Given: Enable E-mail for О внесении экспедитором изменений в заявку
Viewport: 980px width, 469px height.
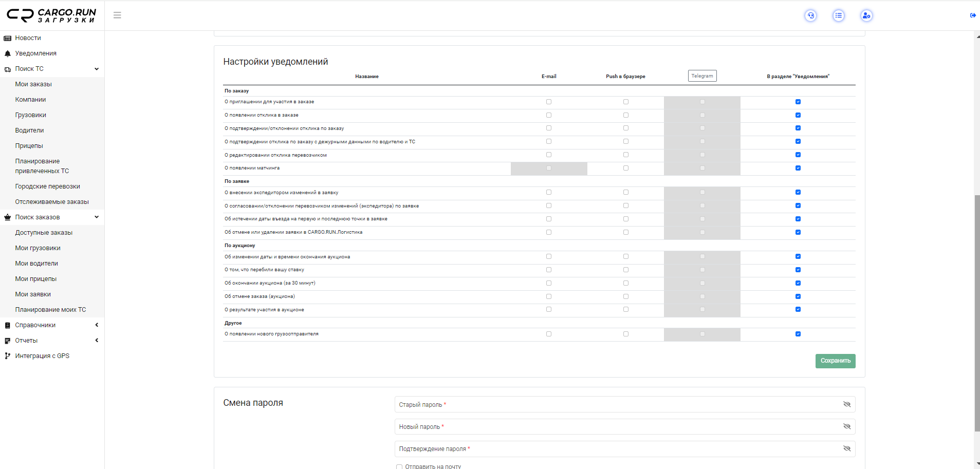Looking at the screenshot, I should pos(549,192).
